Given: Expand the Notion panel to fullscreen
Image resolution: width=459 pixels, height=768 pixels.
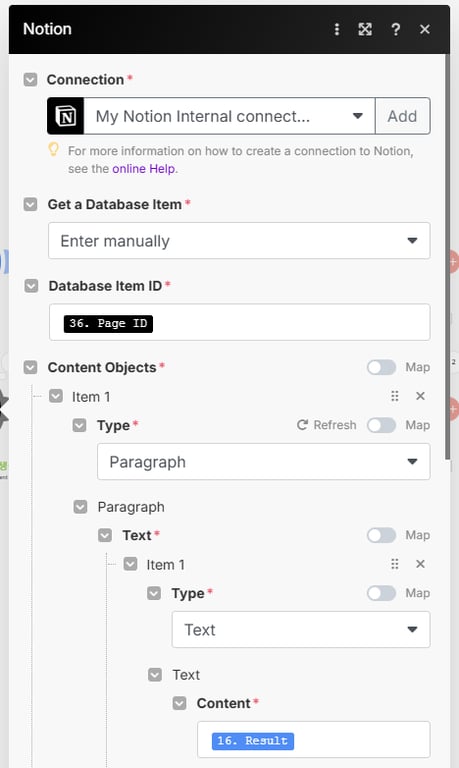Looking at the screenshot, I should tap(365, 29).
